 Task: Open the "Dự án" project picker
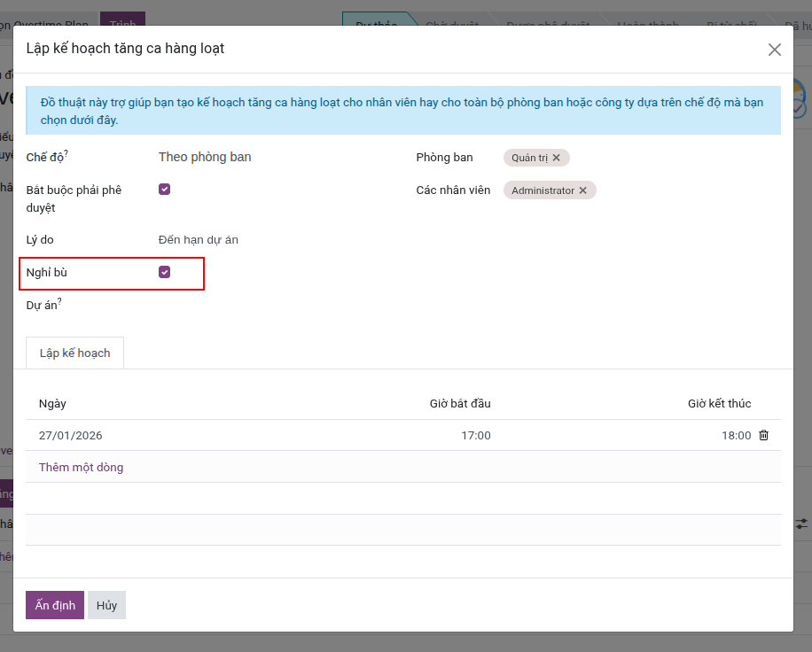(x=222, y=304)
